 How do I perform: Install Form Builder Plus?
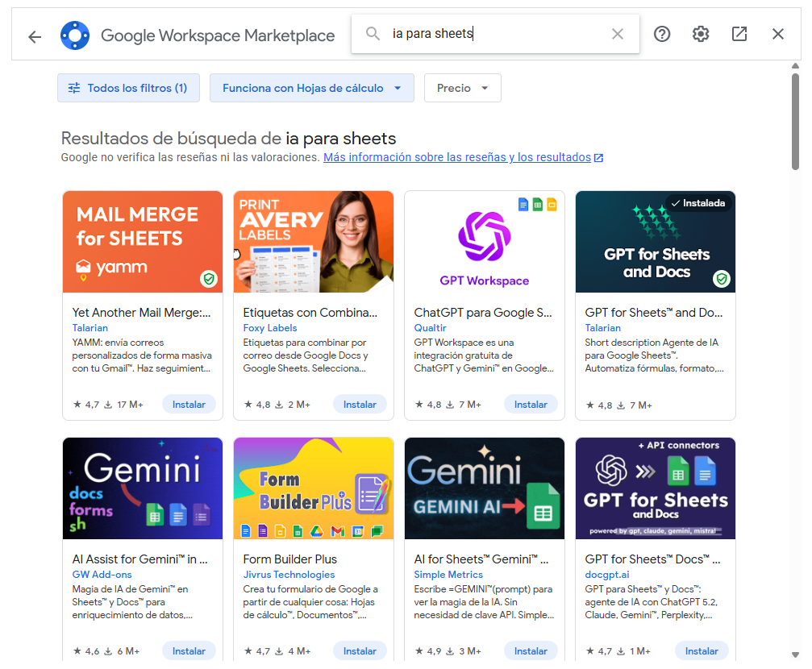coord(360,651)
